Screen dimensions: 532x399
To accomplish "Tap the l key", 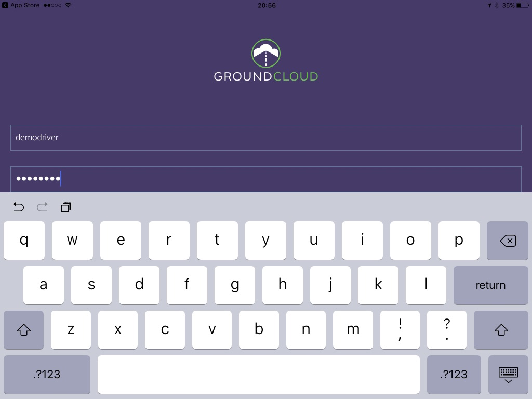I will (426, 285).
